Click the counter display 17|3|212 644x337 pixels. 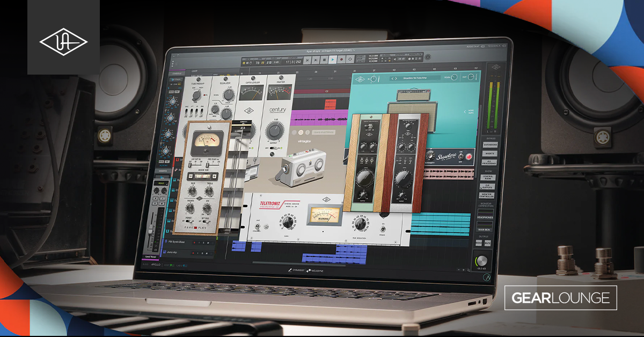tap(294, 62)
